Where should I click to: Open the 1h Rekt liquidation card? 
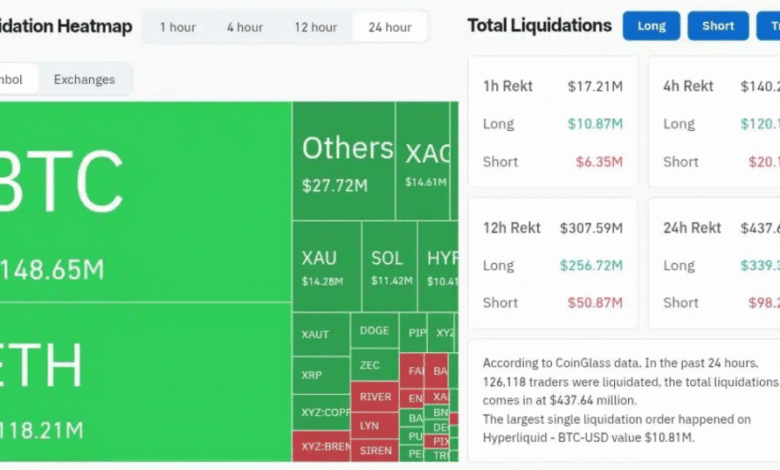(552, 121)
